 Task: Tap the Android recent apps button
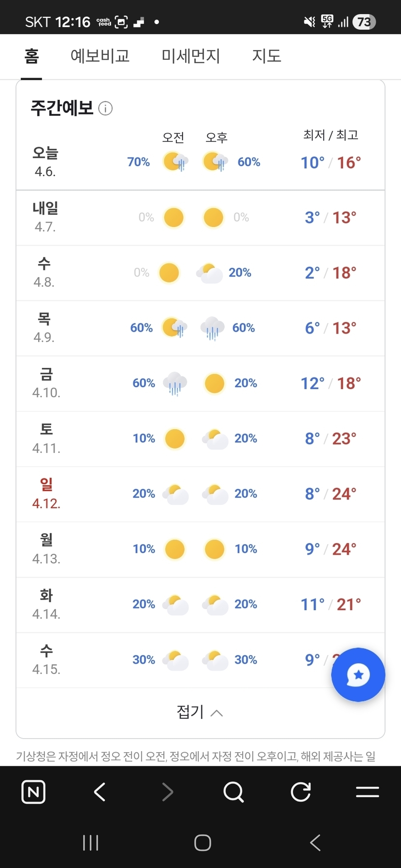(x=90, y=843)
